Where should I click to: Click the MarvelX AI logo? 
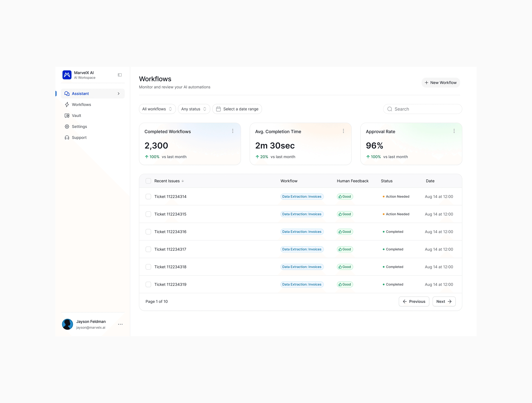point(67,75)
